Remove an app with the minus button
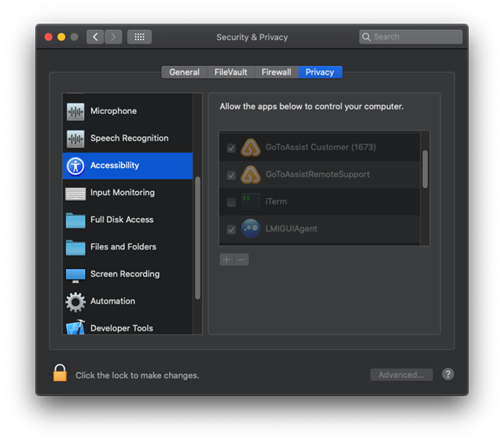The width and height of the screenshot is (504, 443). [x=241, y=260]
